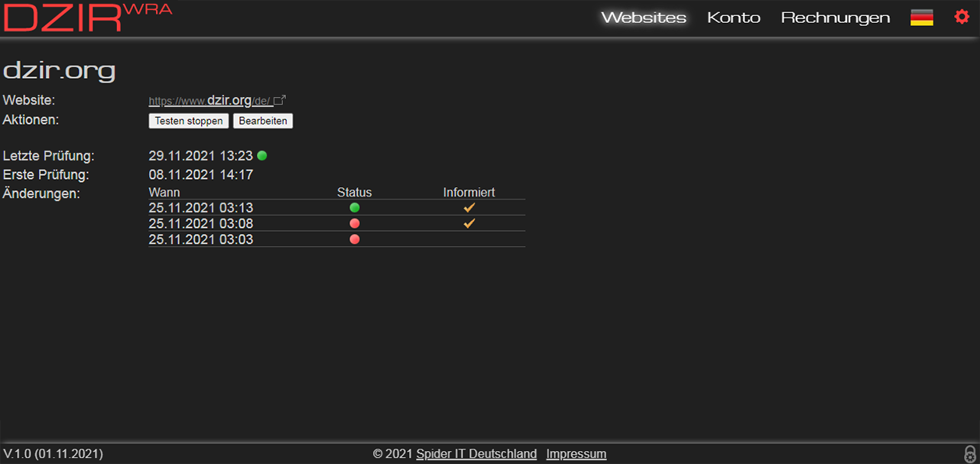Click the © 2021 copyright text
The width and height of the screenshot is (980, 464).
[x=393, y=454]
